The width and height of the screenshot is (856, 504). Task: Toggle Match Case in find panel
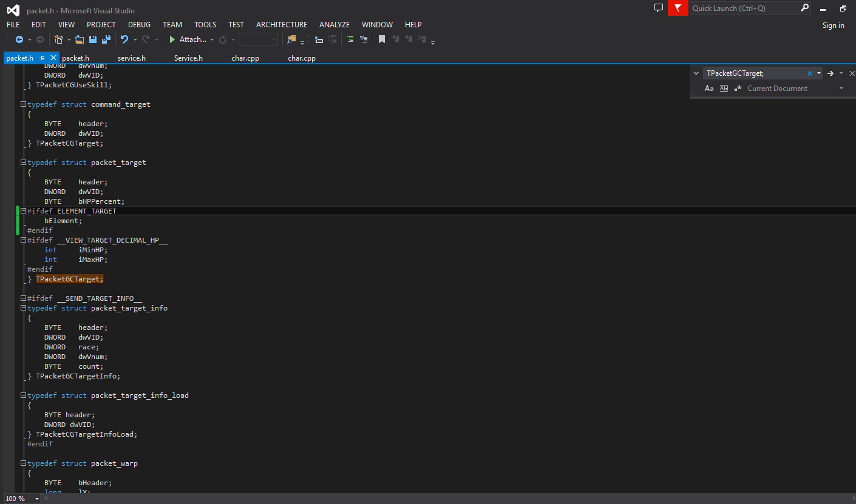[709, 89]
